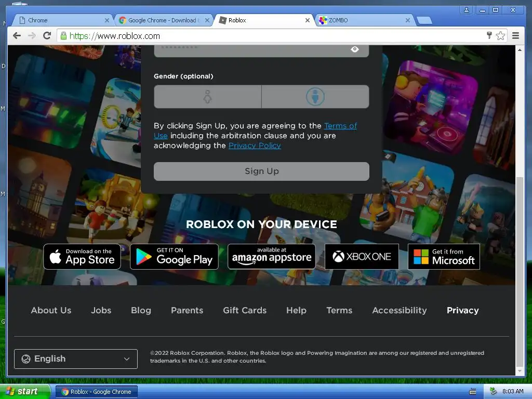Open the Terms of Use link
This screenshot has height=399, width=532.
click(x=340, y=126)
